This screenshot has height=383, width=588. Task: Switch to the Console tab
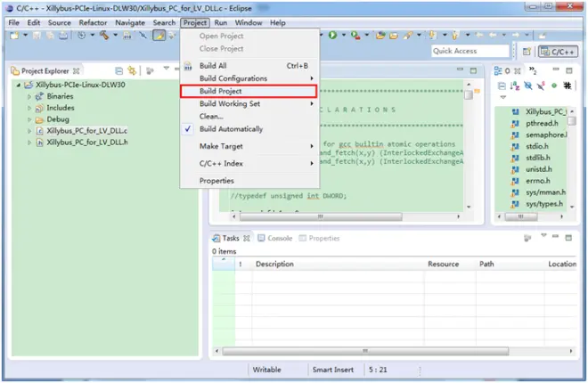[275, 238]
